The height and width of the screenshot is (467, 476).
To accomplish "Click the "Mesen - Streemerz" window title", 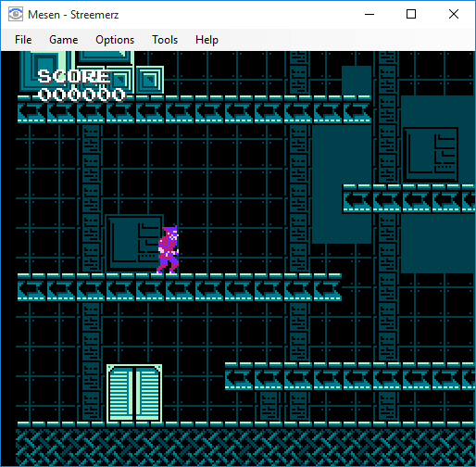I will [73, 15].
